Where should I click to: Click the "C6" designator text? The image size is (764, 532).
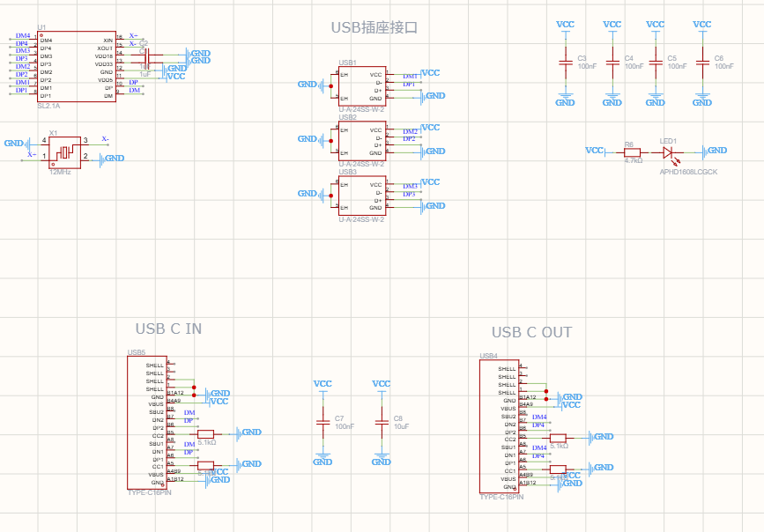[x=719, y=58]
